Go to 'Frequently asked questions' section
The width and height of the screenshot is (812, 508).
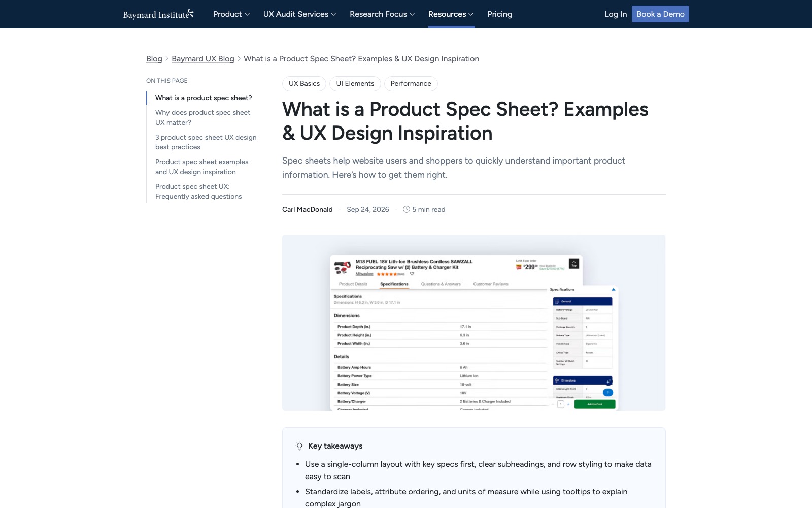pos(198,192)
